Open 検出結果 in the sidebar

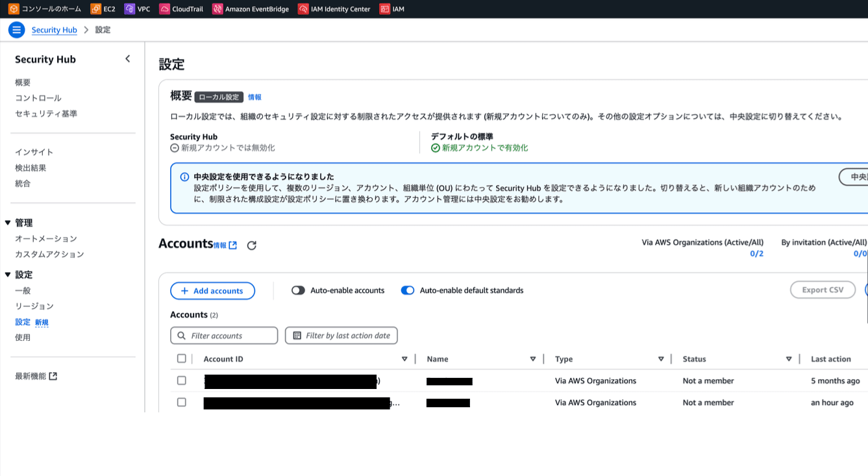(x=31, y=168)
